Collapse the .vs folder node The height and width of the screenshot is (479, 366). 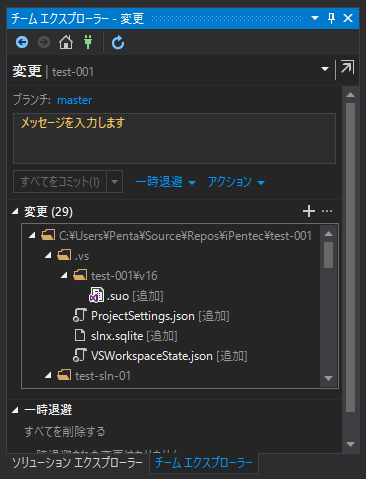[48, 255]
